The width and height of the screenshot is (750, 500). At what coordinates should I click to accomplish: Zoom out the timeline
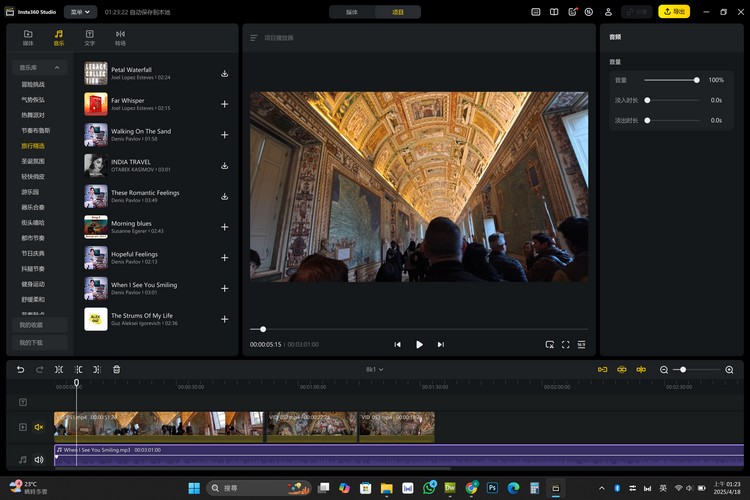(x=664, y=370)
